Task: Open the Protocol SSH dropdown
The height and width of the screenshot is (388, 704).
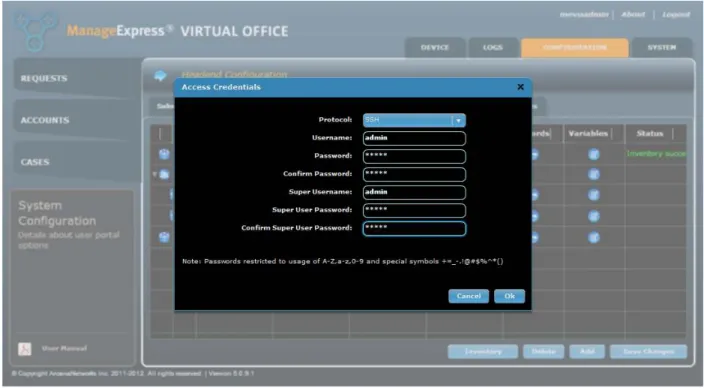Action: 414,120
